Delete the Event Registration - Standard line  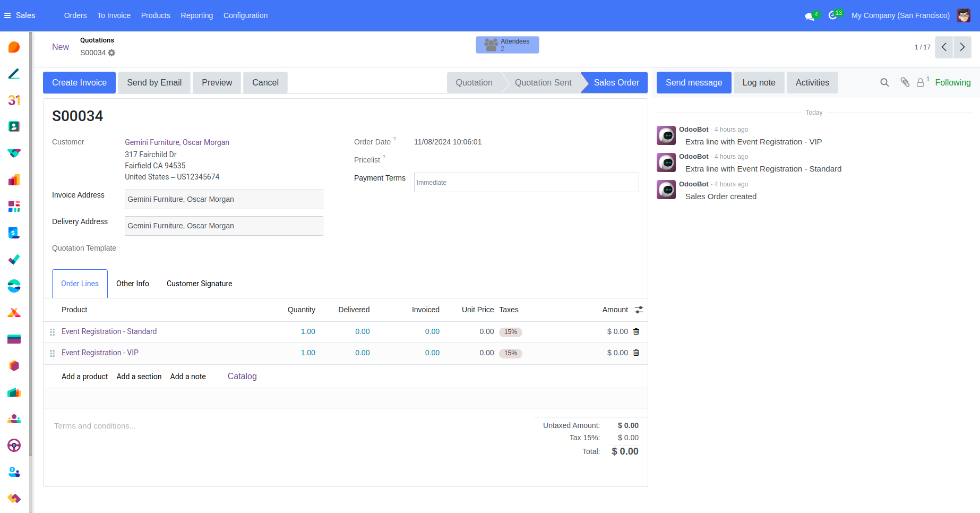[636, 331]
